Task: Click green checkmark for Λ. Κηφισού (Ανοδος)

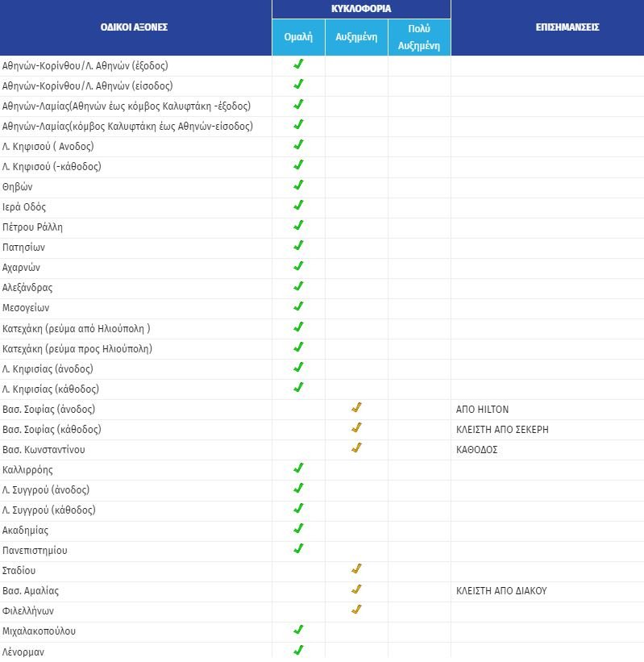Action: [x=298, y=145]
